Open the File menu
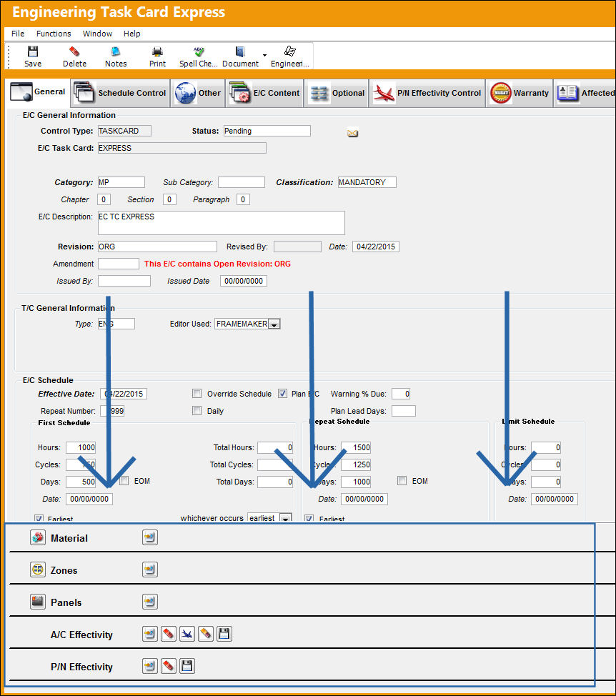The height and width of the screenshot is (696, 616). [18, 34]
